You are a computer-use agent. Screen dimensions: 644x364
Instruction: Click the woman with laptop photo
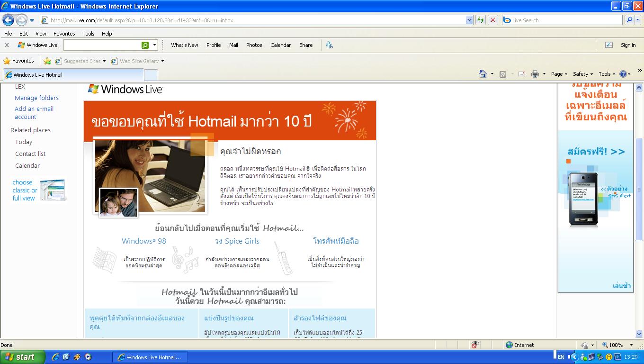[150, 175]
